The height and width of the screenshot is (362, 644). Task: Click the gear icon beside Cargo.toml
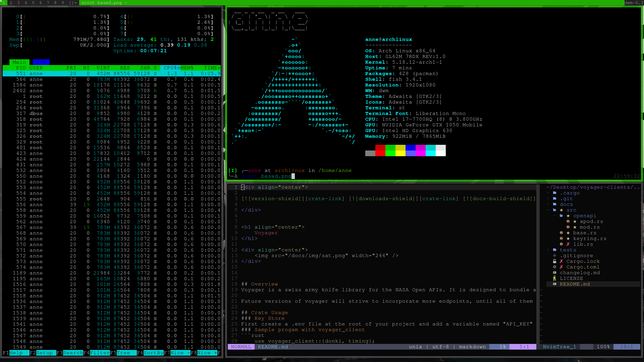(x=554, y=267)
